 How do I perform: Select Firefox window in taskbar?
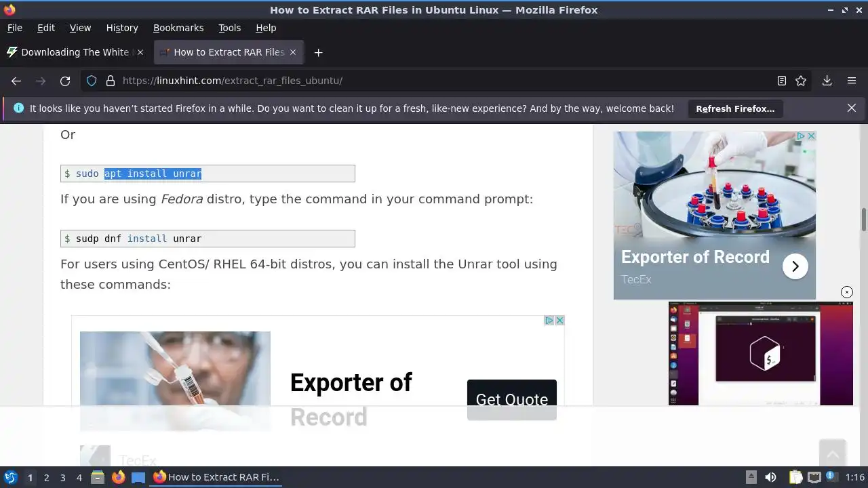[x=216, y=477]
